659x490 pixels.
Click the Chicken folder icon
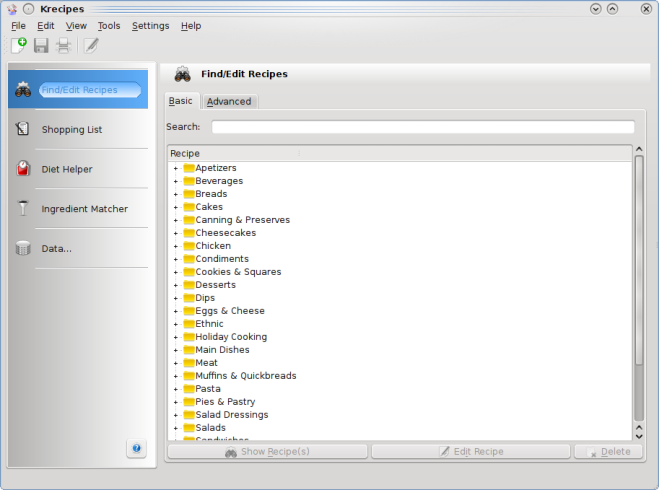pyautogui.click(x=189, y=246)
